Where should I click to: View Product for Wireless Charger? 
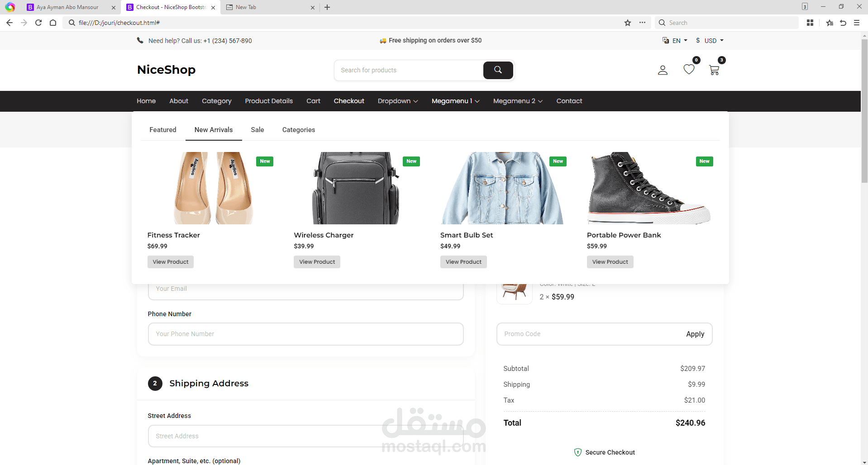point(317,262)
